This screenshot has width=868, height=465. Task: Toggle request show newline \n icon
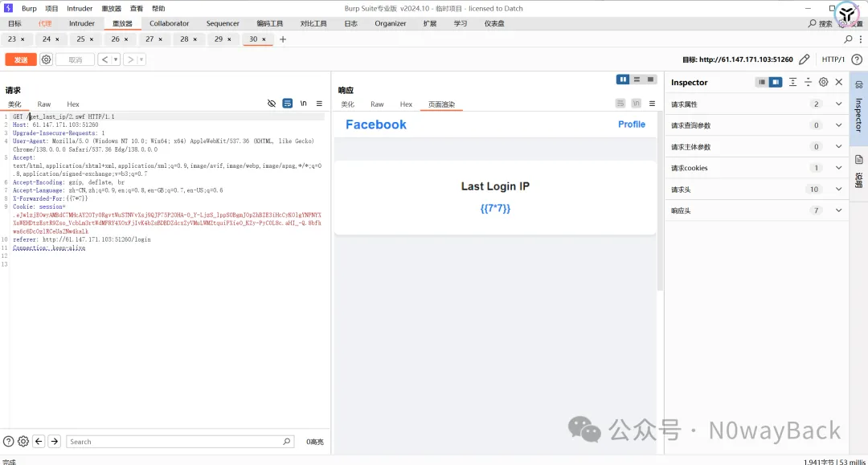click(x=303, y=104)
